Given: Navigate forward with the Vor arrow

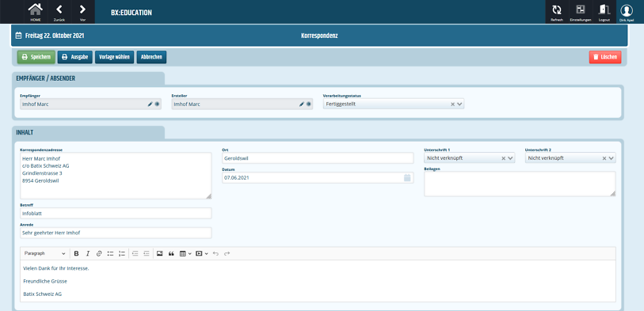Looking at the screenshot, I should click(x=82, y=12).
